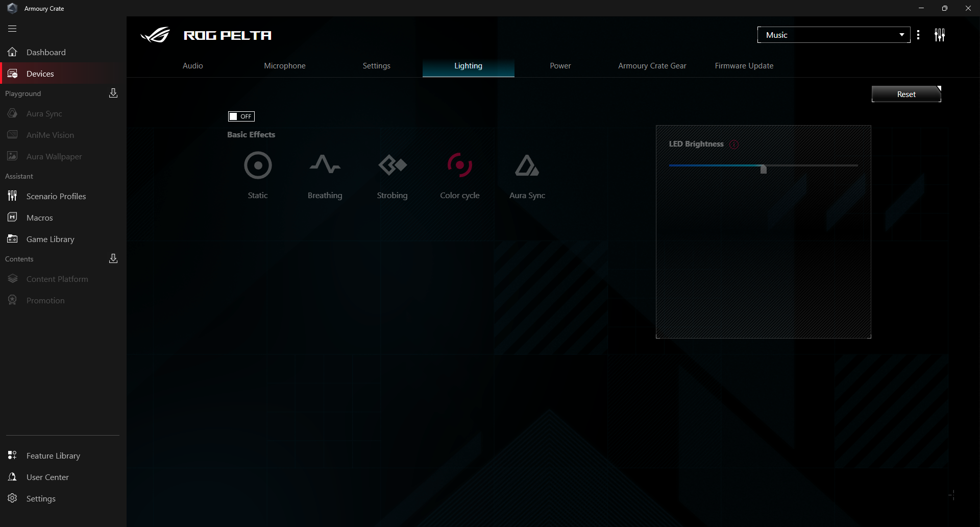Click the LED Brightness slider handle
Screen dimensions: 980x527
pyautogui.click(x=764, y=169)
